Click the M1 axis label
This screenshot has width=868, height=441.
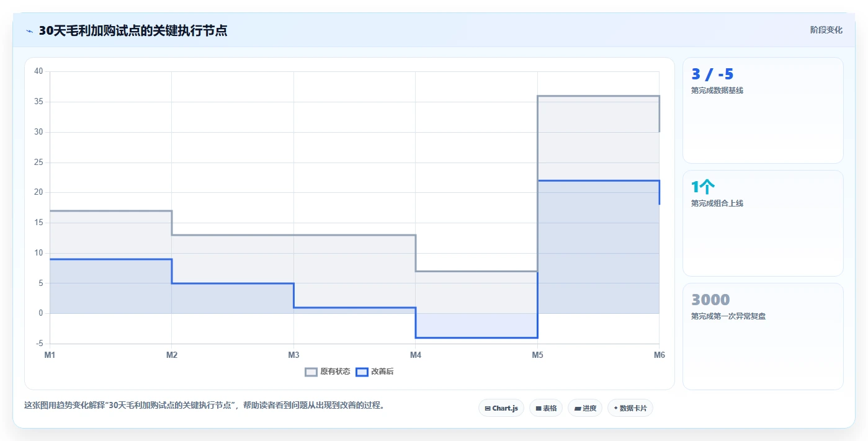tap(50, 355)
